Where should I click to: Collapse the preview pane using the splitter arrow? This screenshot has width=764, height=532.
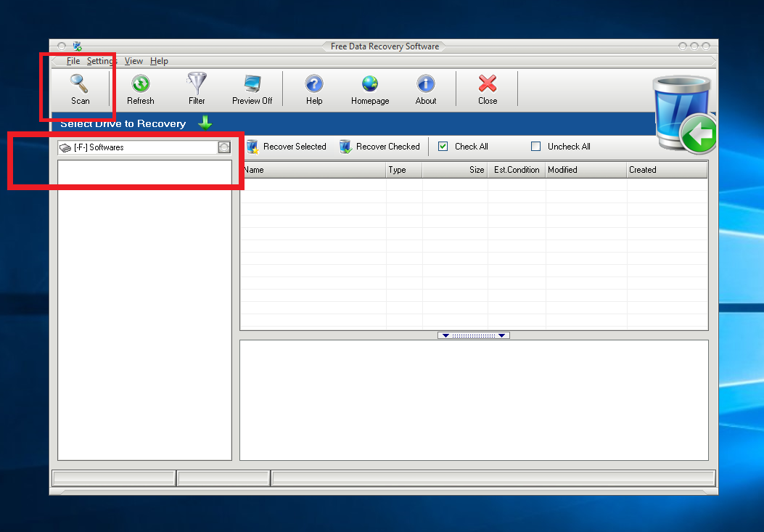(473, 335)
